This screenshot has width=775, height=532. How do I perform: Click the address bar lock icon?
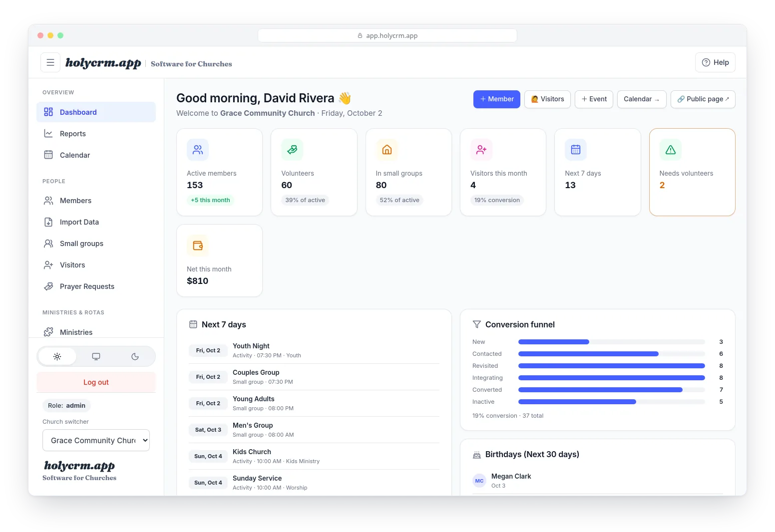point(360,36)
